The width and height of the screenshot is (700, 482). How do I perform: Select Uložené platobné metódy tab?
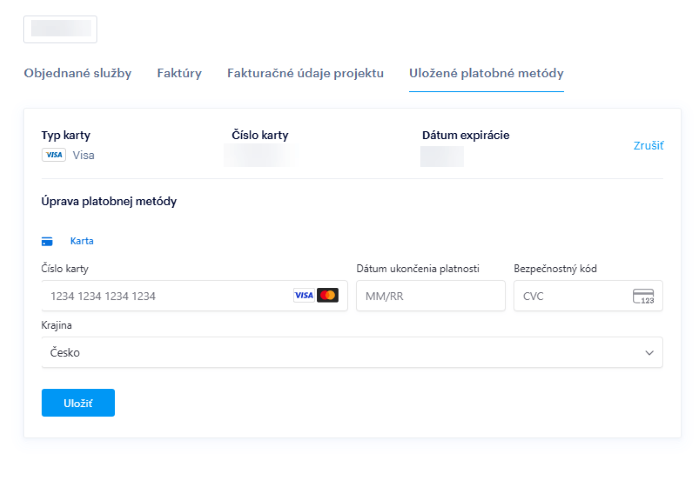click(486, 73)
